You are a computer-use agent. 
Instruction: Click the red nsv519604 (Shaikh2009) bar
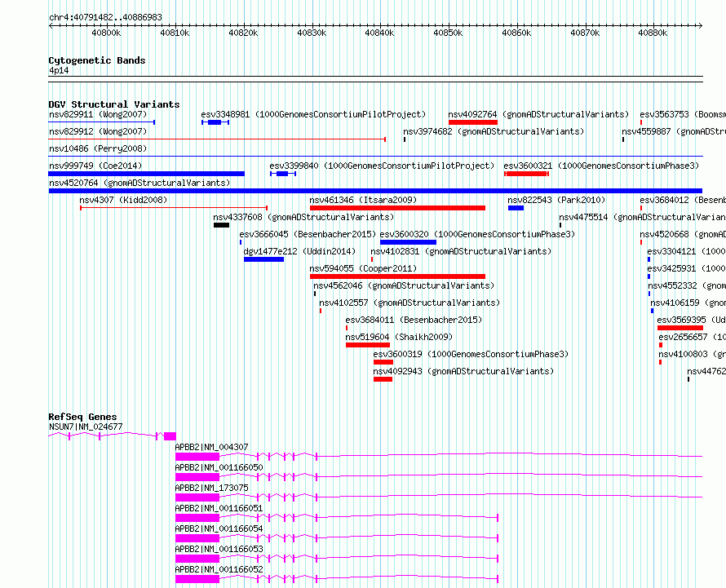pyautogui.click(x=368, y=345)
